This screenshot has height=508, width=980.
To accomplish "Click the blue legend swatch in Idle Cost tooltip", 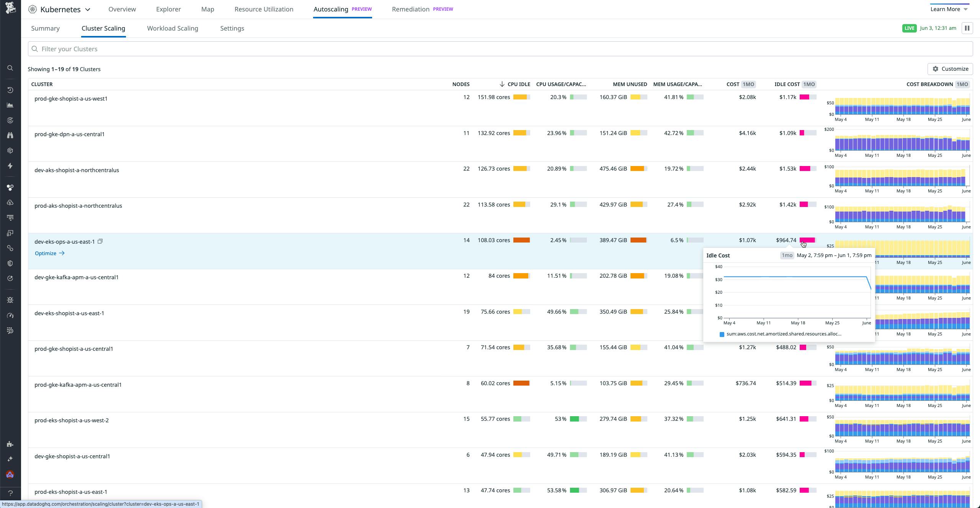I will click(721, 334).
